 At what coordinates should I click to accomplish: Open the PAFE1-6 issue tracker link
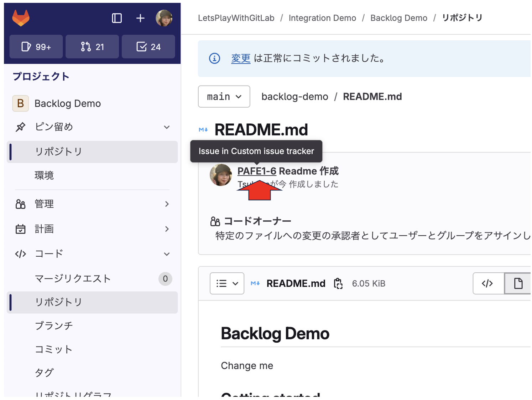(x=257, y=171)
